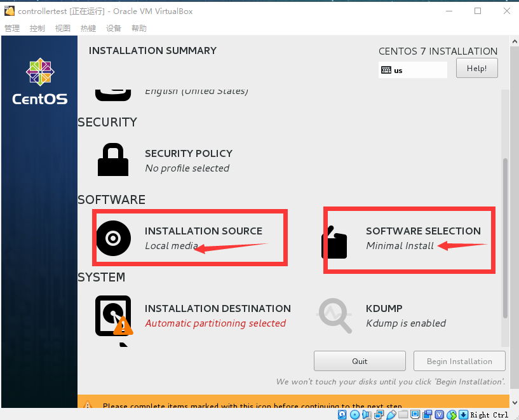Open Software Selection package icon
519x420 pixels.
click(x=334, y=242)
